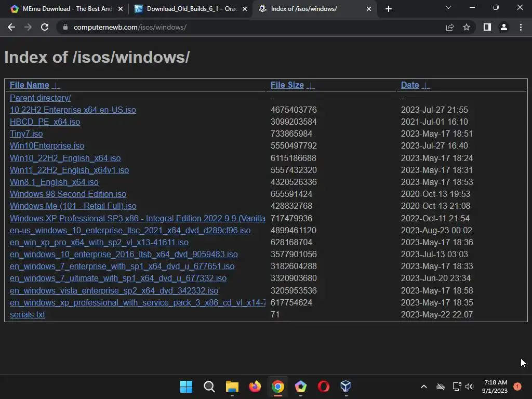
Task: Download Windows Me (101 - Retail Full).iso
Action: pyautogui.click(x=73, y=206)
